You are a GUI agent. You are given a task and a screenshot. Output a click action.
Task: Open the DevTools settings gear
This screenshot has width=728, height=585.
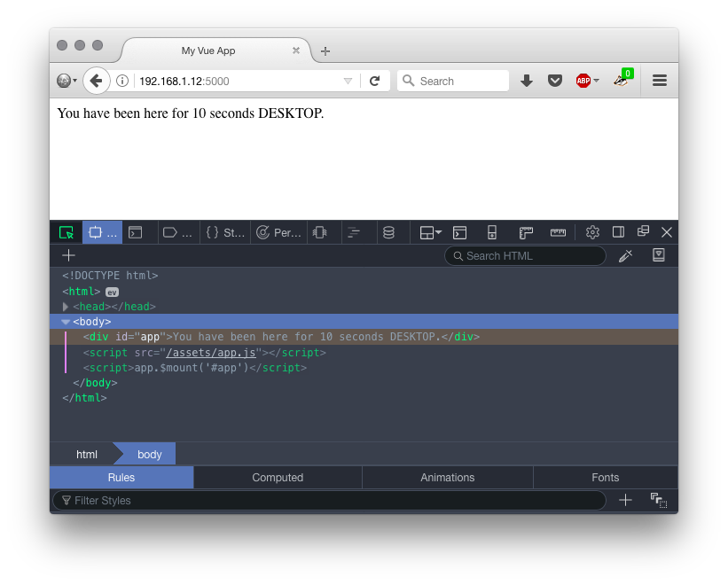(x=592, y=232)
